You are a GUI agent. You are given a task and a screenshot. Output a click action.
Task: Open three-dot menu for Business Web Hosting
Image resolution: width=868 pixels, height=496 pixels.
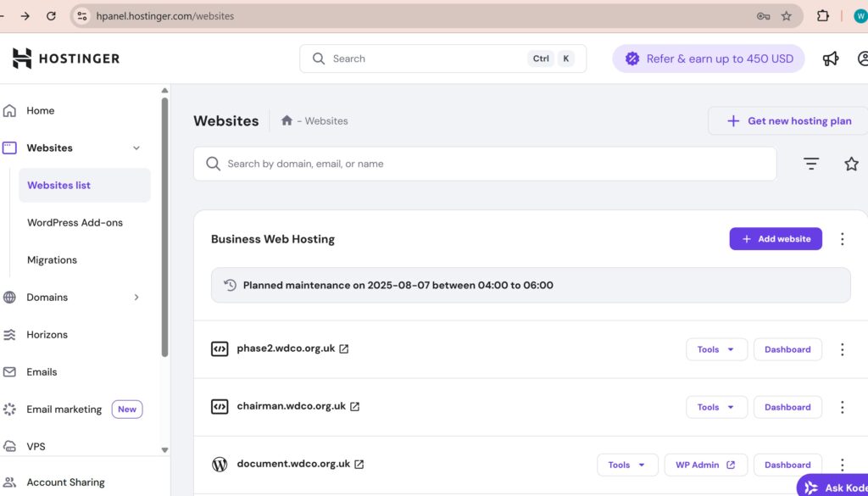pyautogui.click(x=842, y=239)
